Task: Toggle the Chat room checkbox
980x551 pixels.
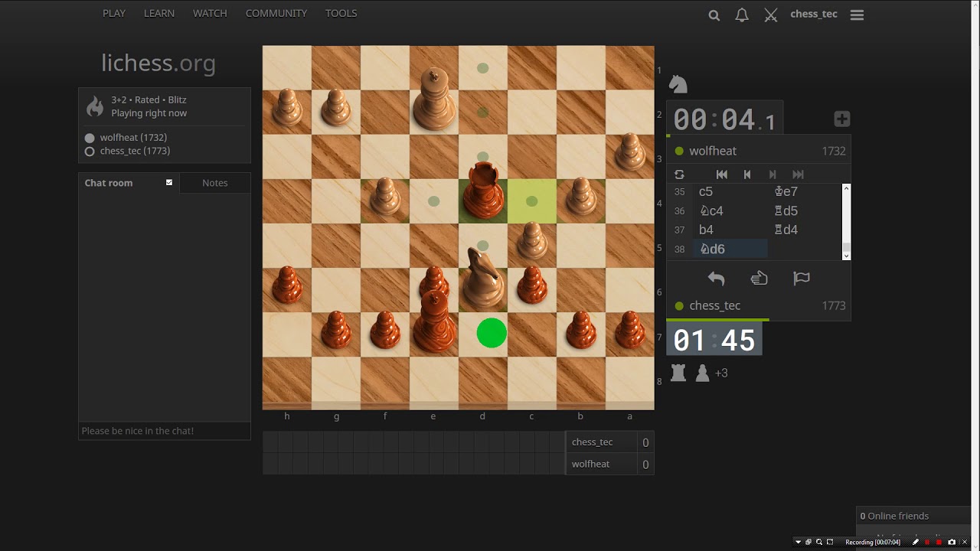Action: pos(169,182)
